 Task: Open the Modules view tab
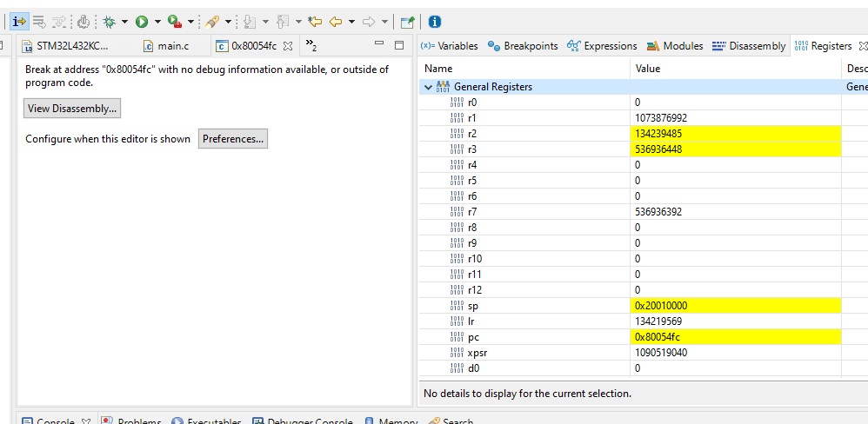(x=676, y=46)
